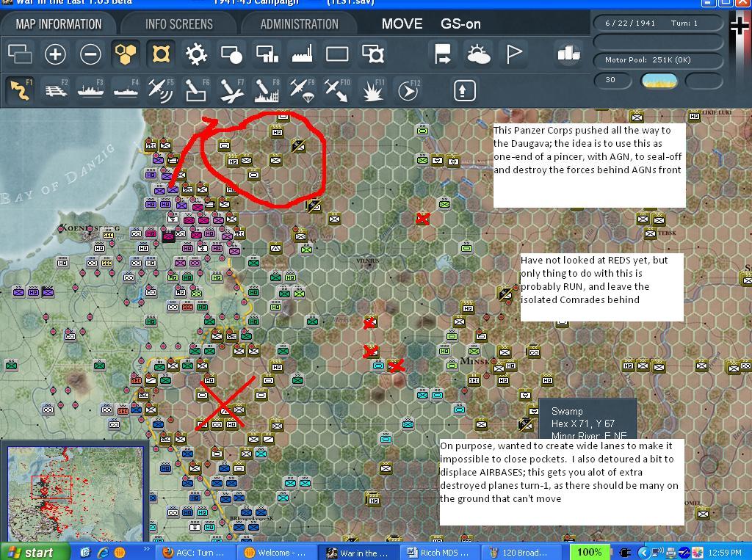The height and width of the screenshot is (560, 752).
Task: Show weather with sun and cloud icon
Action: click(478, 54)
